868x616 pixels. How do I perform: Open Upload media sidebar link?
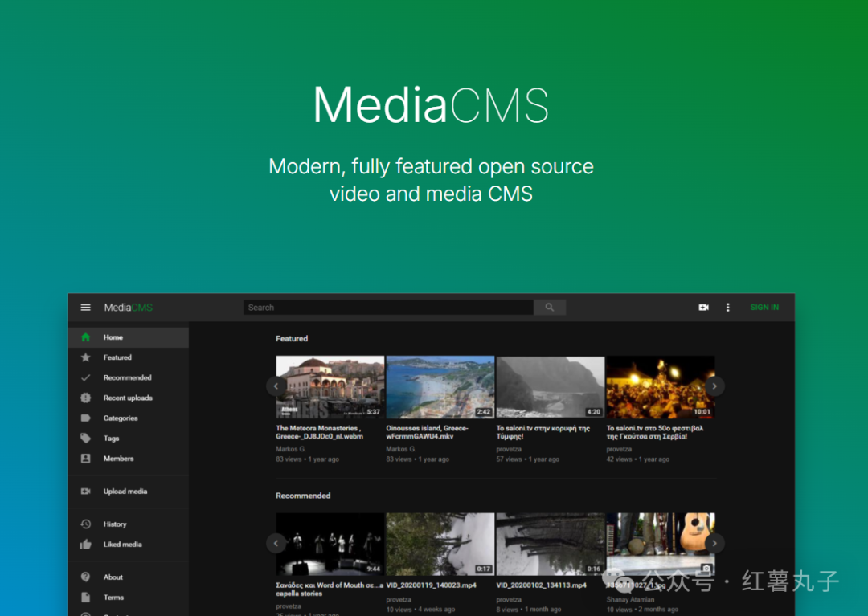pos(129,491)
